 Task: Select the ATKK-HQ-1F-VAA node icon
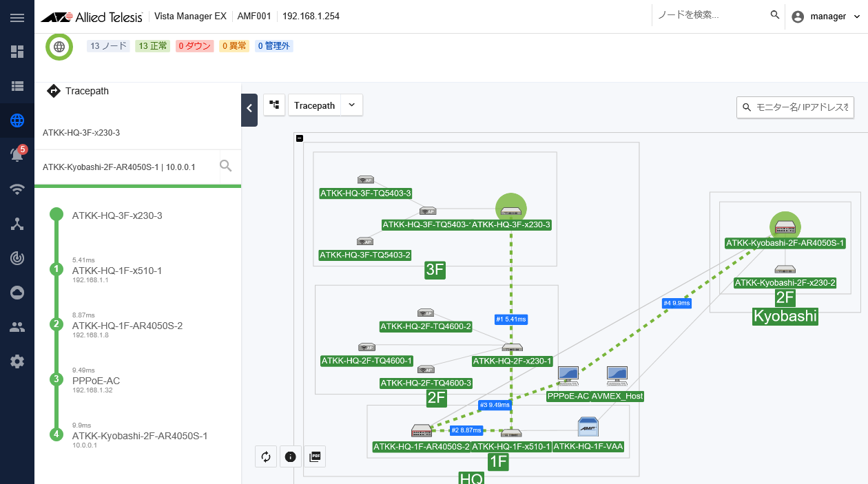(588, 427)
